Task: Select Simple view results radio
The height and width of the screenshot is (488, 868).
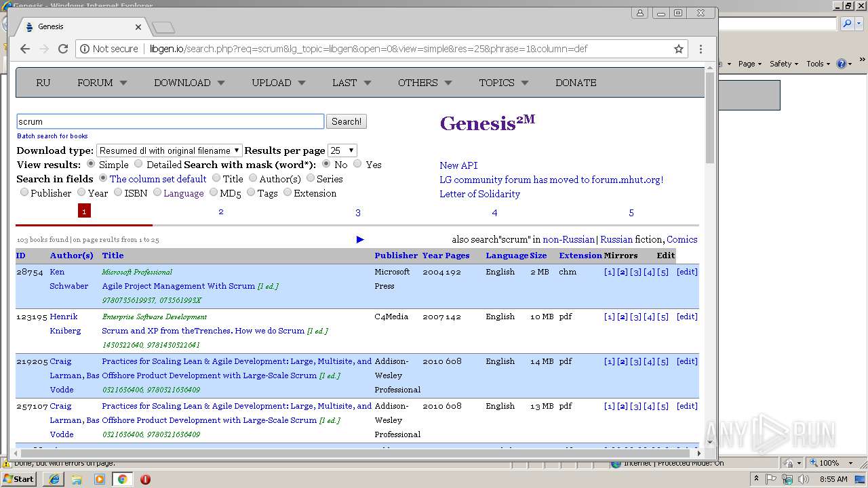Action: coord(91,164)
